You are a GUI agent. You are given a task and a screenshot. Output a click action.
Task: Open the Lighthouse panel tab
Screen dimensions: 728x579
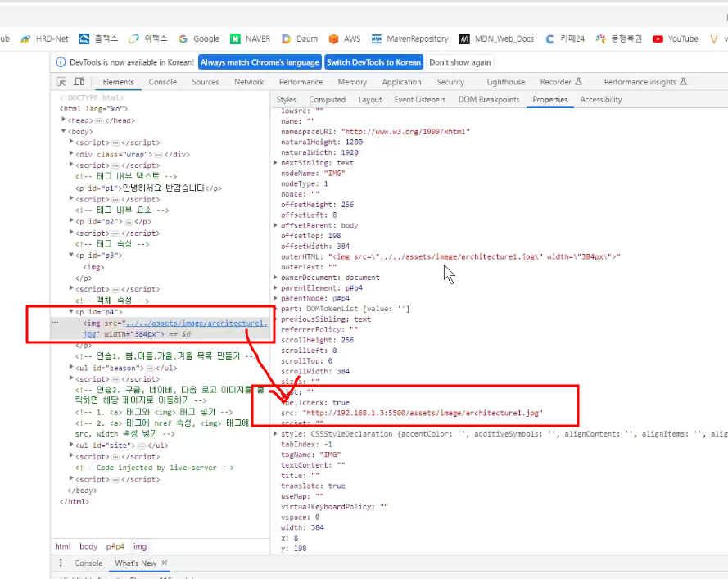coord(505,82)
